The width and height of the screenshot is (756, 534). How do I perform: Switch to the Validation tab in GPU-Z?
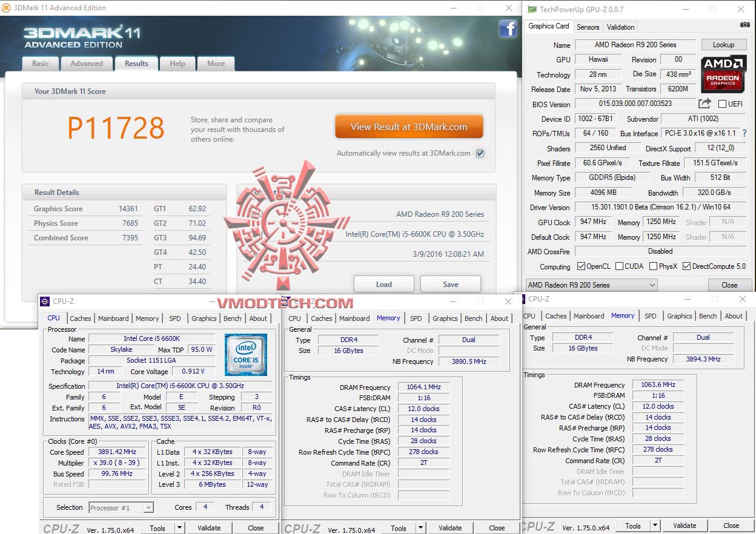point(620,27)
